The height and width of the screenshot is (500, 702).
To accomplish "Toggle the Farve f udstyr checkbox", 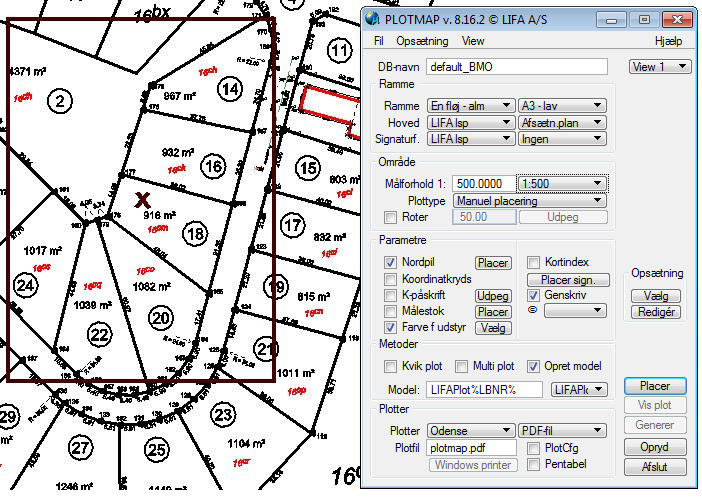I will pyautogui.click(x=390, y=327).
